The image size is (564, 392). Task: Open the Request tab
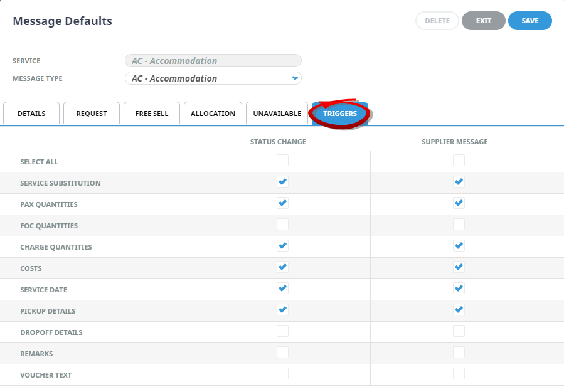coord(92,114)
